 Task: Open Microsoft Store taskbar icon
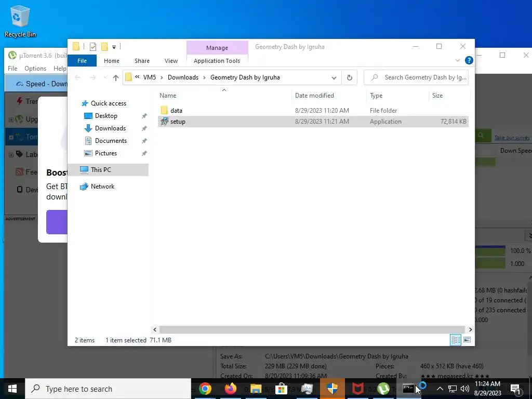point(281,389)
